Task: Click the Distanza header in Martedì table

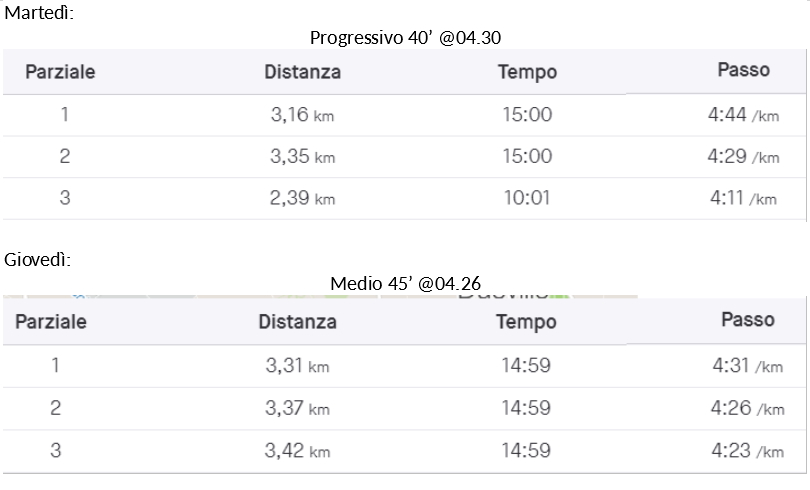Action: (303, 72)
